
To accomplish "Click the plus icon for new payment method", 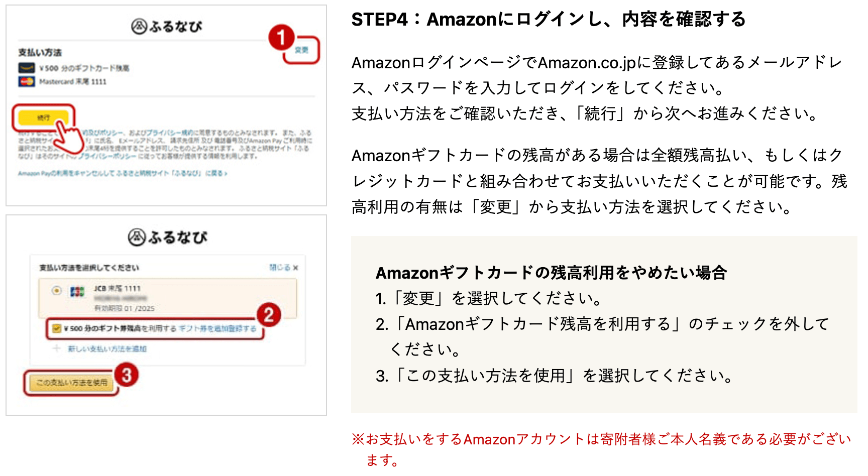I will (57, 348).
